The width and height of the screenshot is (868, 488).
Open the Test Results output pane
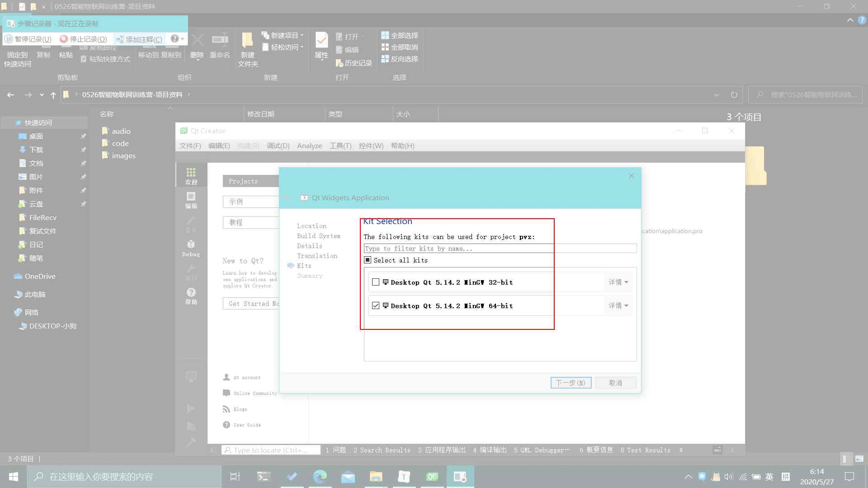[646, 450]
